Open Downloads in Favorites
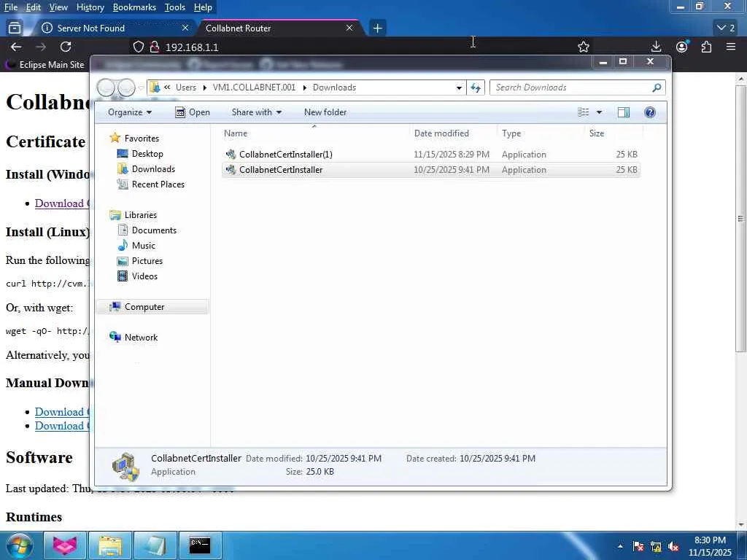Image resolution: width=747 pixels, height=560 pixels. pos(153,169)
